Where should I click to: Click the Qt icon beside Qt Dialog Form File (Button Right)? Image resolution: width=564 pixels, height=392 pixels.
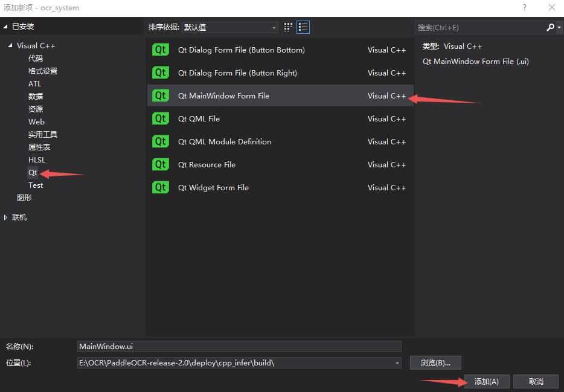click(161, 72)
